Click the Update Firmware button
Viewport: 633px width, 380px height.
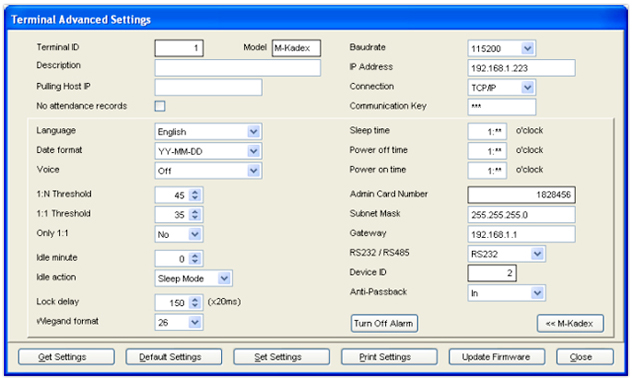coord(497,357)
